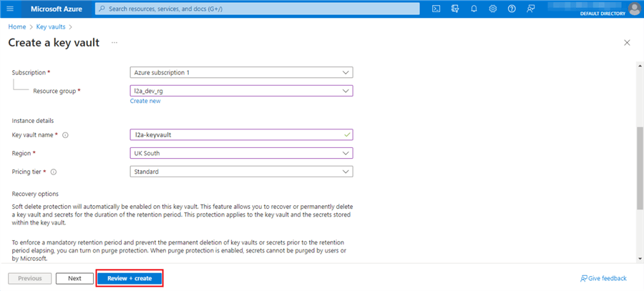Click the Instance details heading
Image resolution: width=644 pixels, height=291 pixels.
[33, 121]
